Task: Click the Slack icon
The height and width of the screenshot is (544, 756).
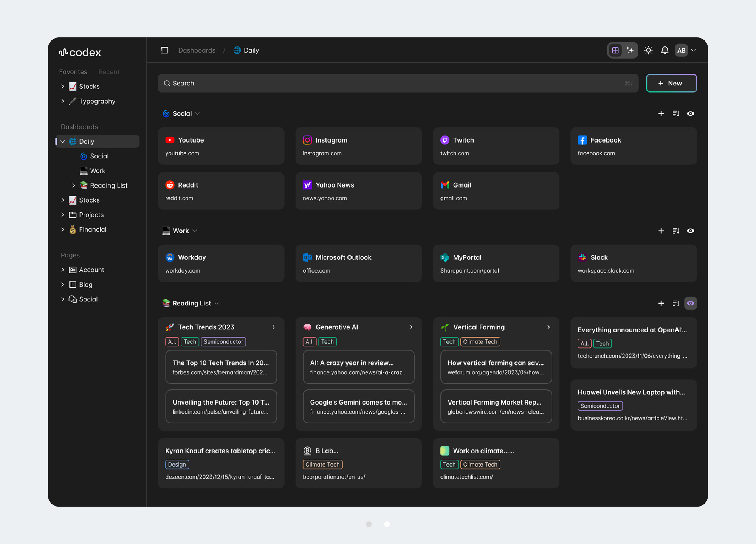Action: tap(582, 257)
